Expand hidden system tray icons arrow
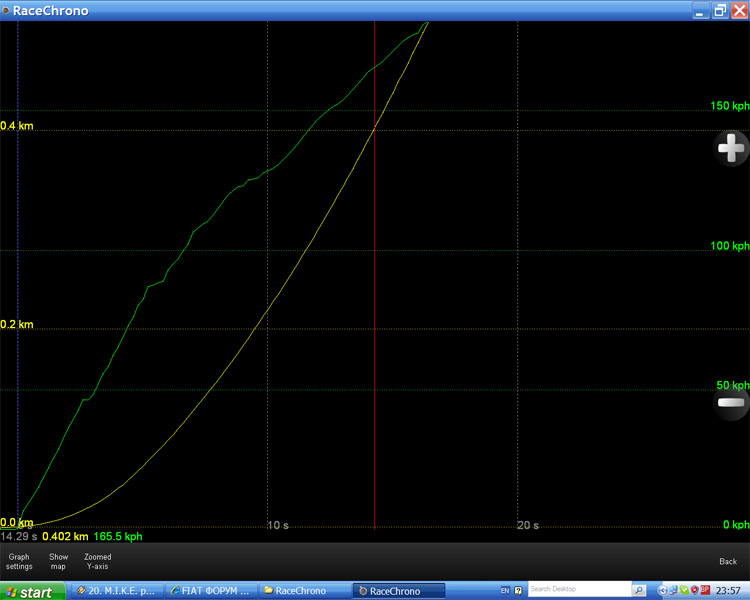Screen dimensions: 750x600 tap(662, 590)
